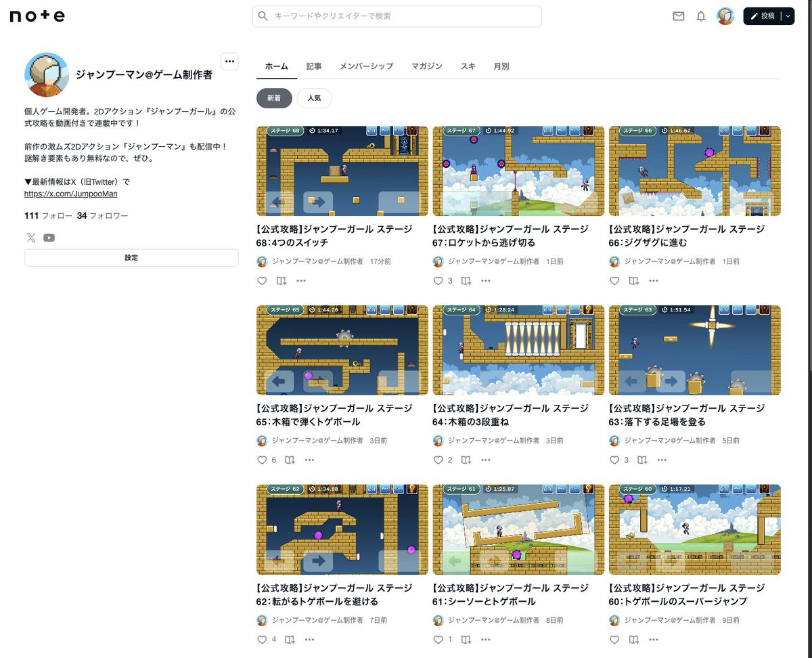Open the x.com/JumpooMan link
Image resolution: width=812 pixels, height=658 pixels.
(71, 194)
